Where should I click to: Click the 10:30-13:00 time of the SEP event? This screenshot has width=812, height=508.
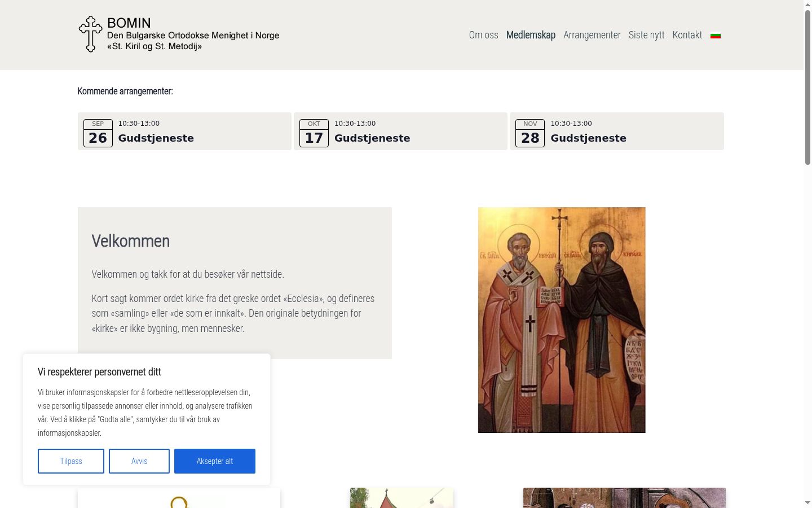coord(139,124)
